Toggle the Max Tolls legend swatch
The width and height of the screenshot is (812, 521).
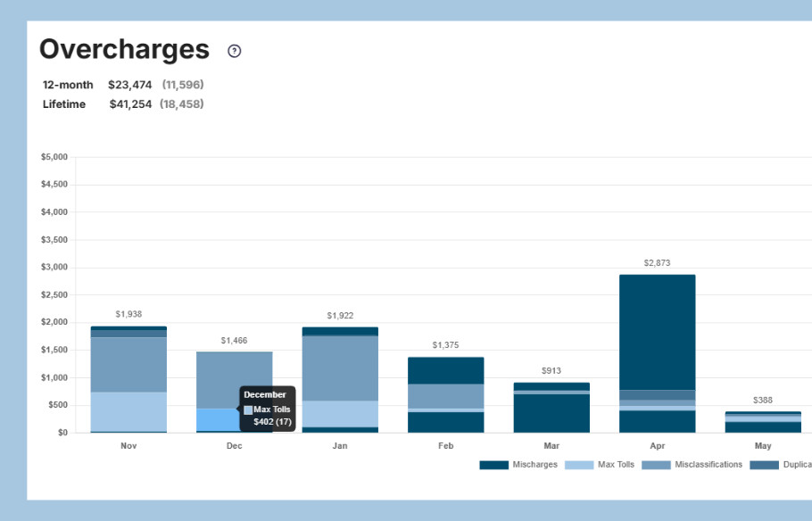(x=579, y=465)
